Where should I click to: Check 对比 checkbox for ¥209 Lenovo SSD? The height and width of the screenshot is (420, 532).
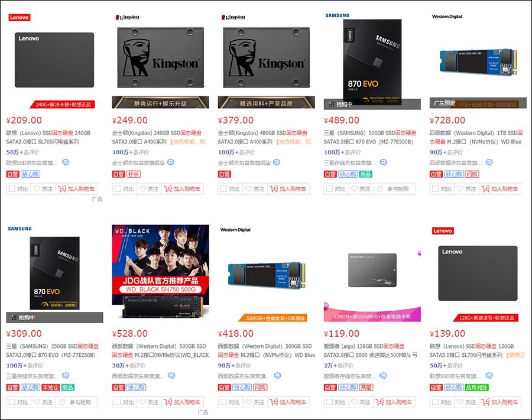tap(12, 189)
